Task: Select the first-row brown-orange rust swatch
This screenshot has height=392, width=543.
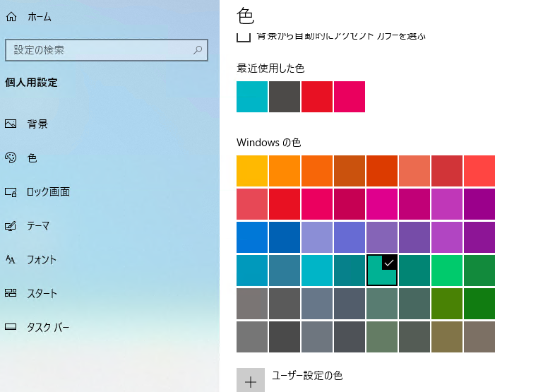Action: tap(350, 171)
